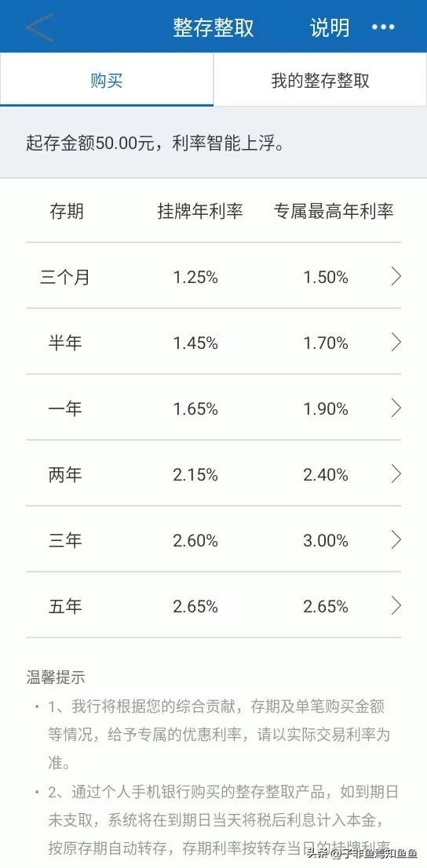Select the 三个月 term label
Viewport: 427px width, 868px height.
[65, 277]
